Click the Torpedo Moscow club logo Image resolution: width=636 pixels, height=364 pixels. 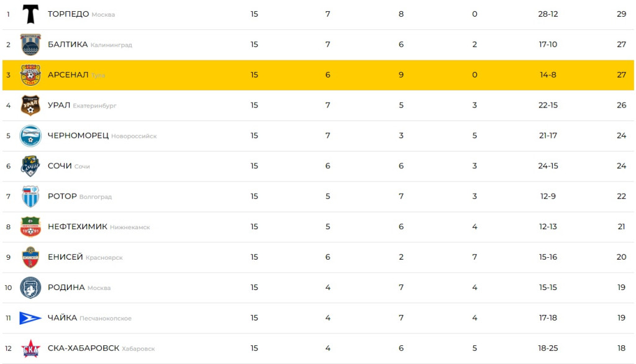30,14
